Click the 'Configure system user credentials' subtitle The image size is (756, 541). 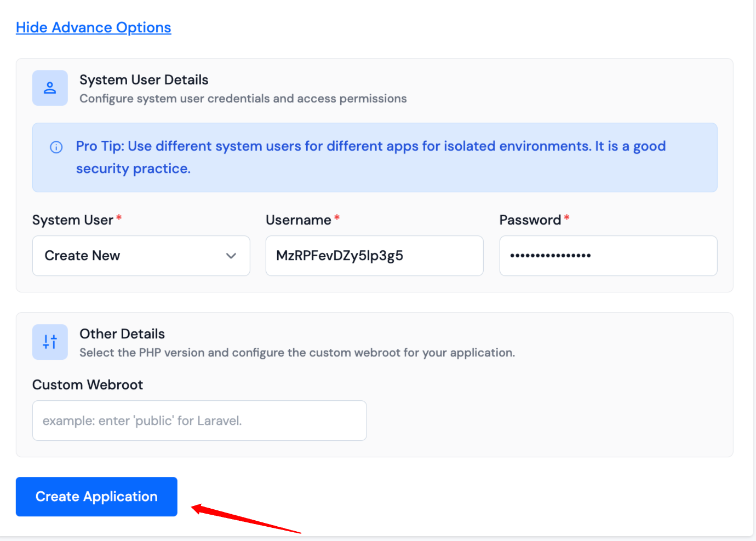tap(243, 99)
